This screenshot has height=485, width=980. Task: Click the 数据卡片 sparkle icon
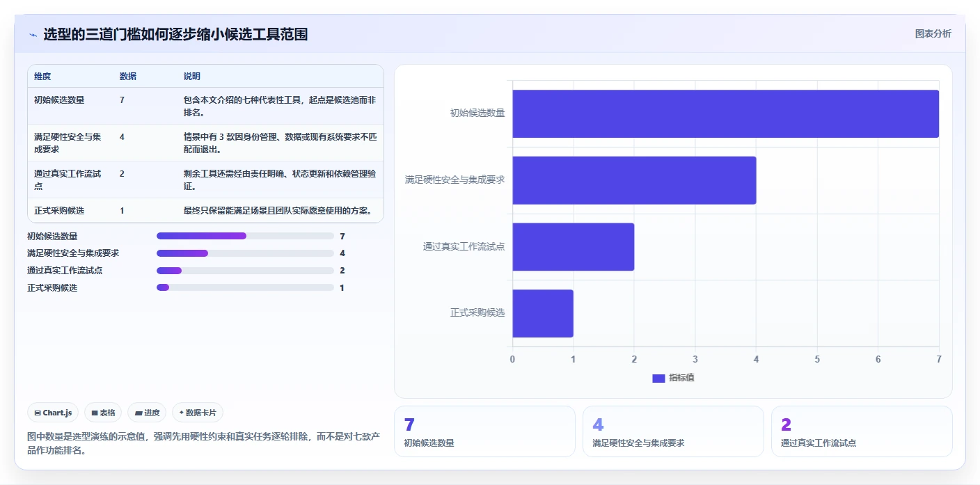pos(182,413)
